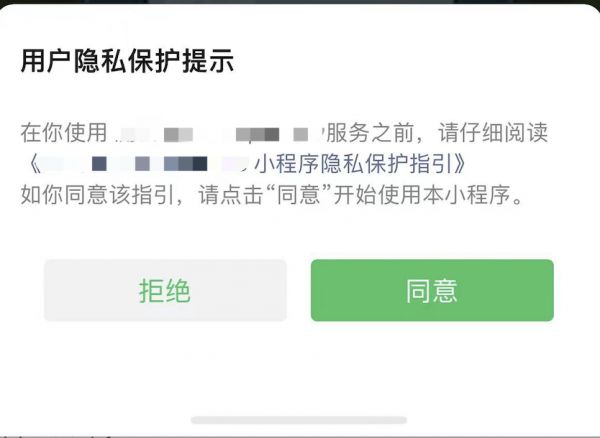Viewport: 600px width, 438px height.
Task: Click empty sheet area below the buttons
Action: pyautogui.click(x=300, y=367)
